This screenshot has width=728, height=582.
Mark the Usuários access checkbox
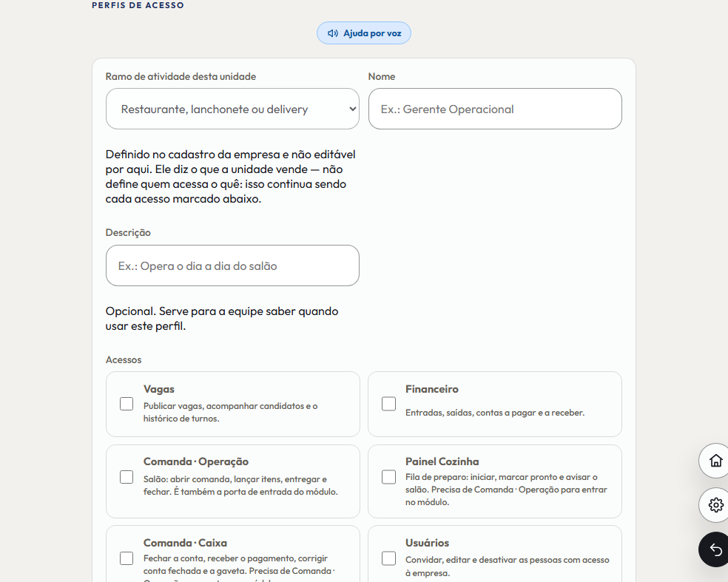click(x=388, y=558)
